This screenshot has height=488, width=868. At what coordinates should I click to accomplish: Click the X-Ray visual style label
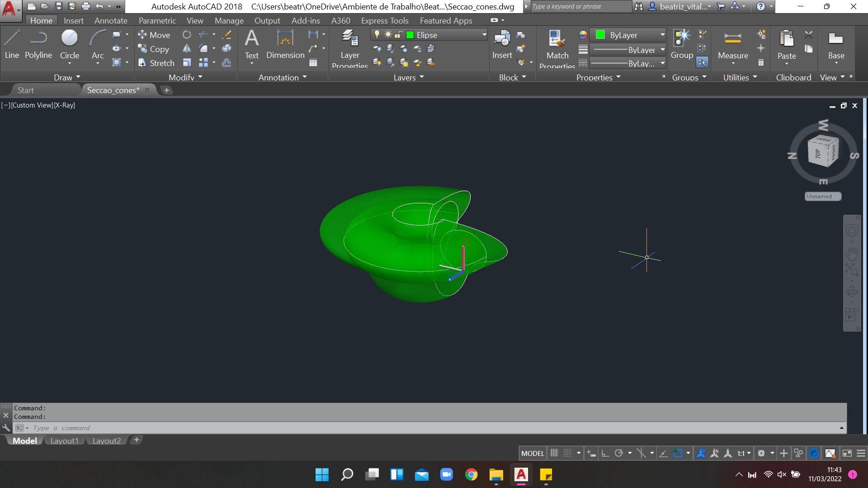[65, 105]
